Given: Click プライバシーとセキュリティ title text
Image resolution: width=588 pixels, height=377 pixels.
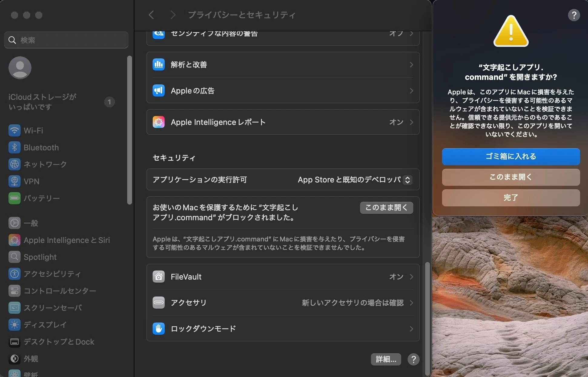Looking at the screenshot, I should (242, 15).
